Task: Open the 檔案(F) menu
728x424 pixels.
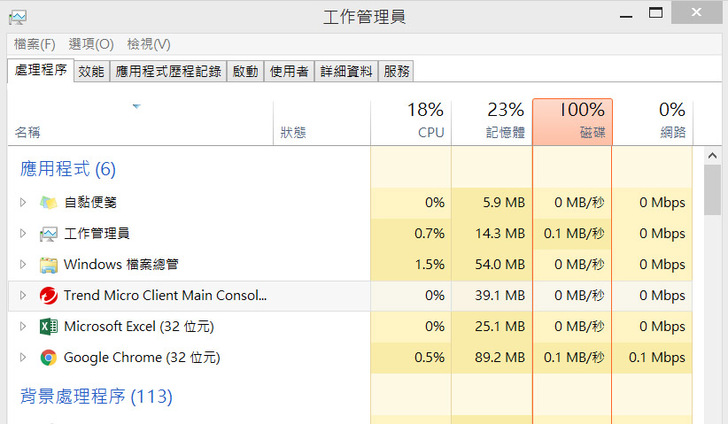Action: 35,44
